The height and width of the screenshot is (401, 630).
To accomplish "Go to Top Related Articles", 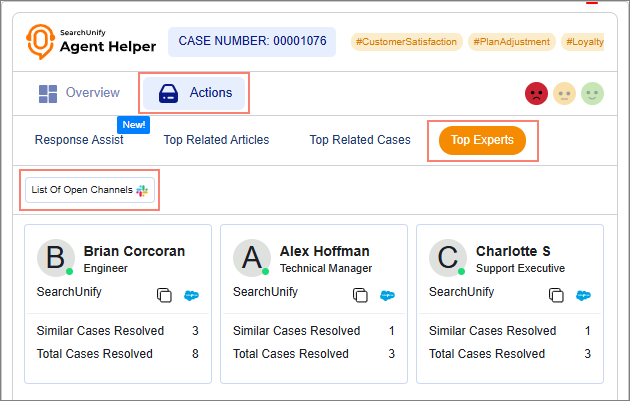I will (x=216, y=140).
